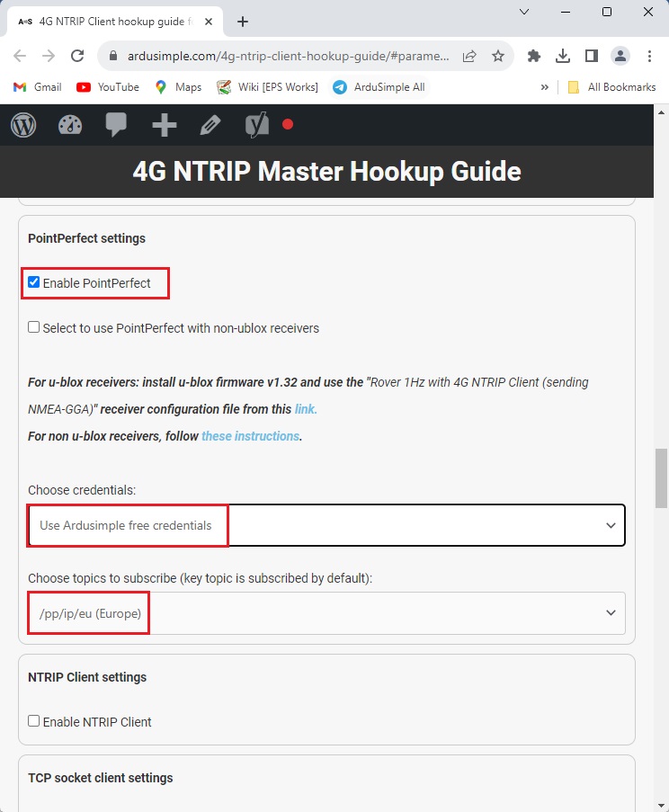Click the page vertical scrollbar thumb
Image resolution: width=669 pixels, height=812 pixels.
click(661, 477)
